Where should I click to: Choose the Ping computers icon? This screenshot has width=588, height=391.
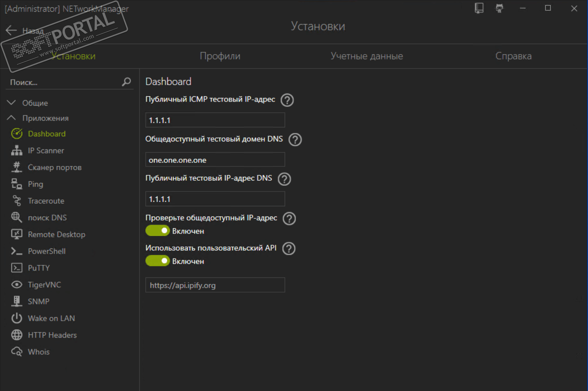pos(17,184)
